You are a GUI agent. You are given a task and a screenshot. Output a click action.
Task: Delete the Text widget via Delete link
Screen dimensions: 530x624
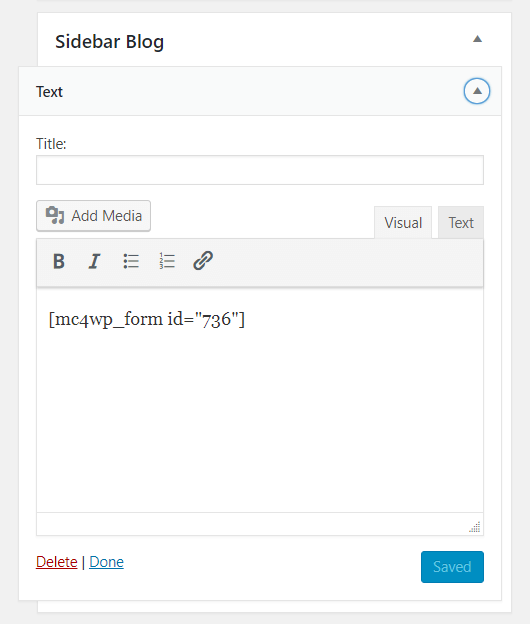[x=57, y=562]
